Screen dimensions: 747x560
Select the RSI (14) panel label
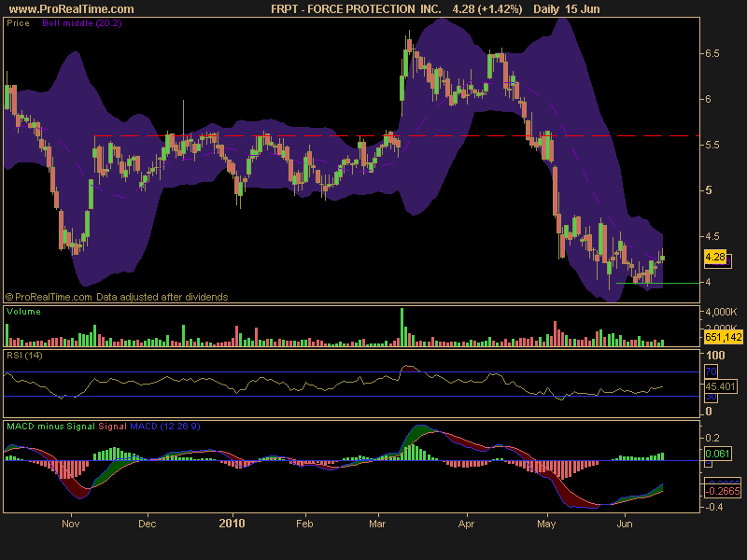24,356
